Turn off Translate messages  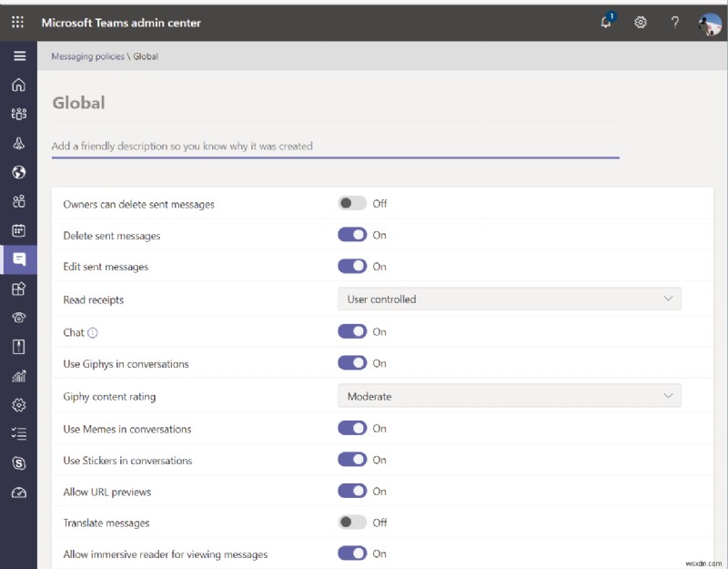pyautogui.click(x=354, y=523)
